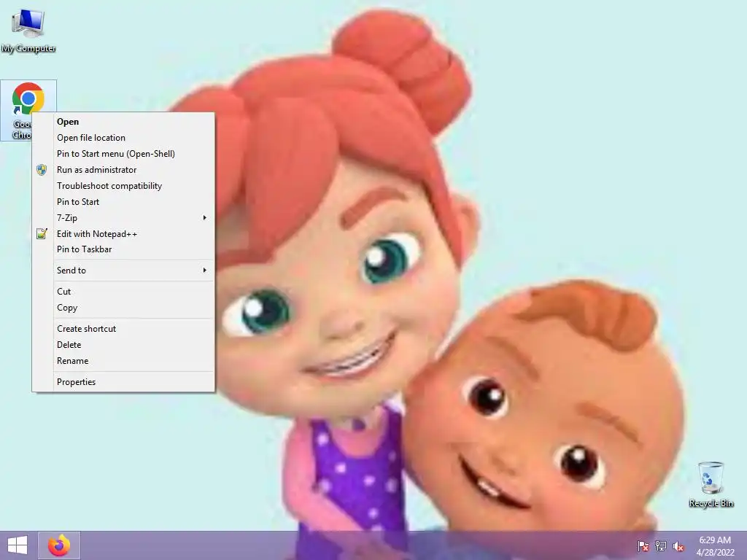Click the network tray icon
Image resolution: width=747 pixels, height=560 pixels.
(x=661, y=546)
